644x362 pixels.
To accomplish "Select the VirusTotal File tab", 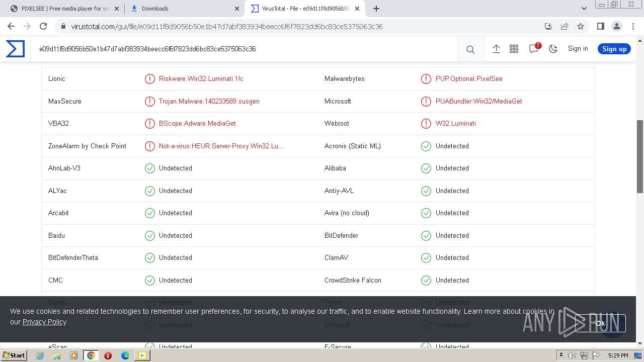I will click(x=304, y=9).
